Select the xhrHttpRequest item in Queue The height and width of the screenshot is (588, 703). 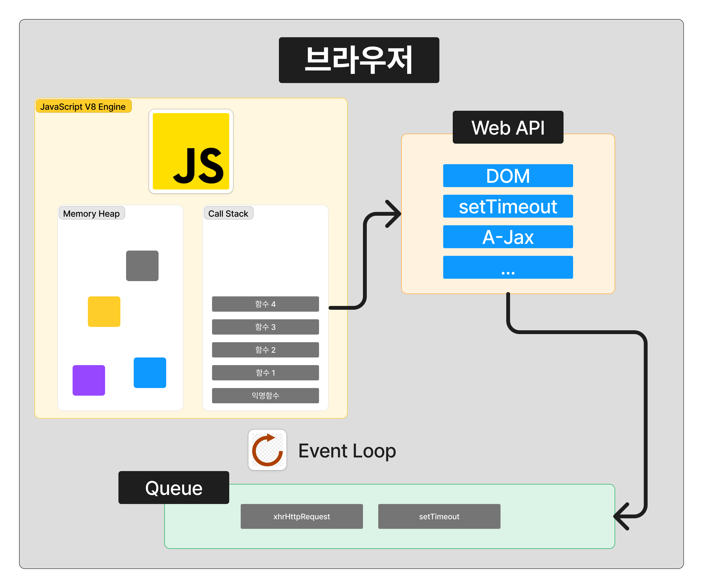point(302,516)
